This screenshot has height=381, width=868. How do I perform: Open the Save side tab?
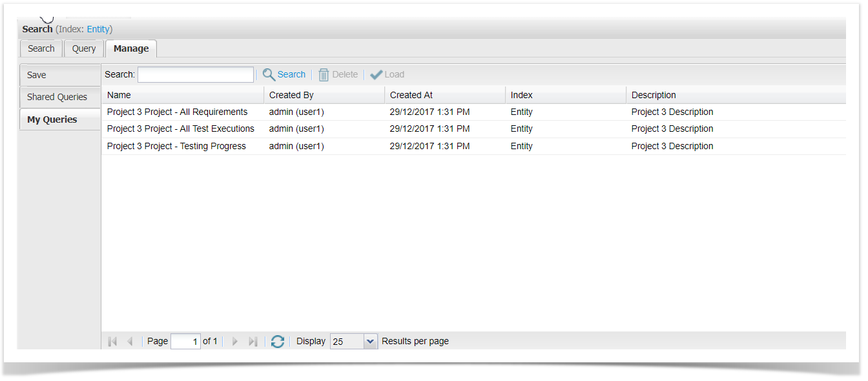37,75
